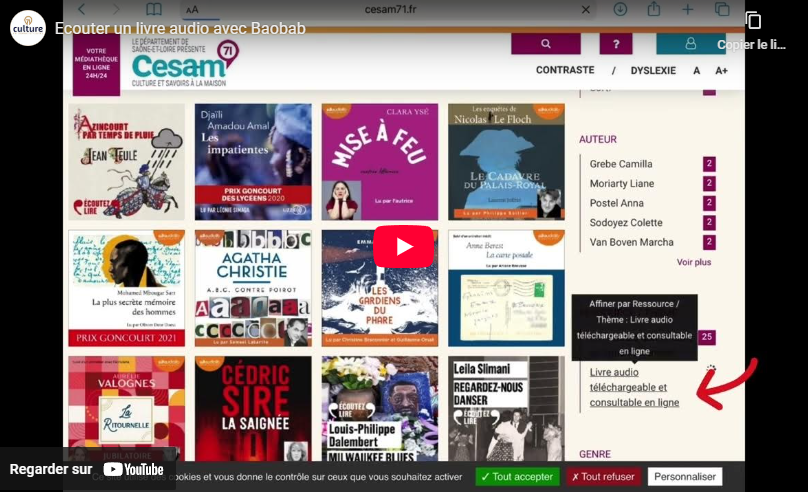
Task: Toggle the CONTRASTE display mode
Action: coord(565,71)
